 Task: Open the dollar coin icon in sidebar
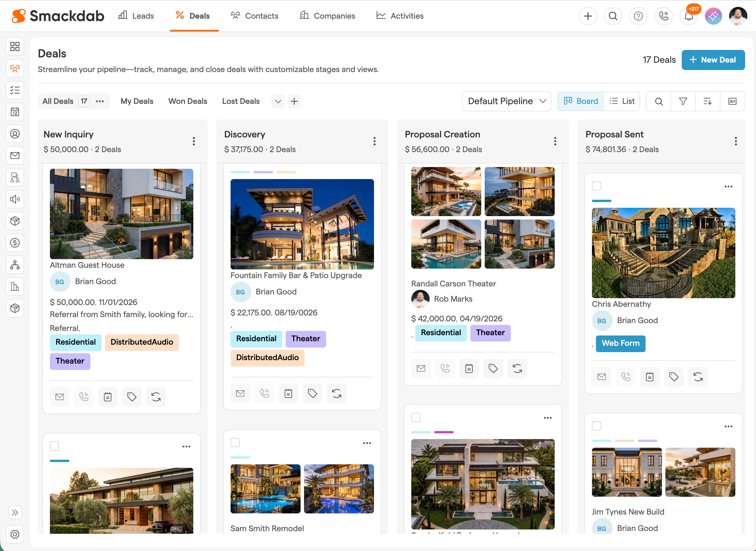tap(15, 243)
